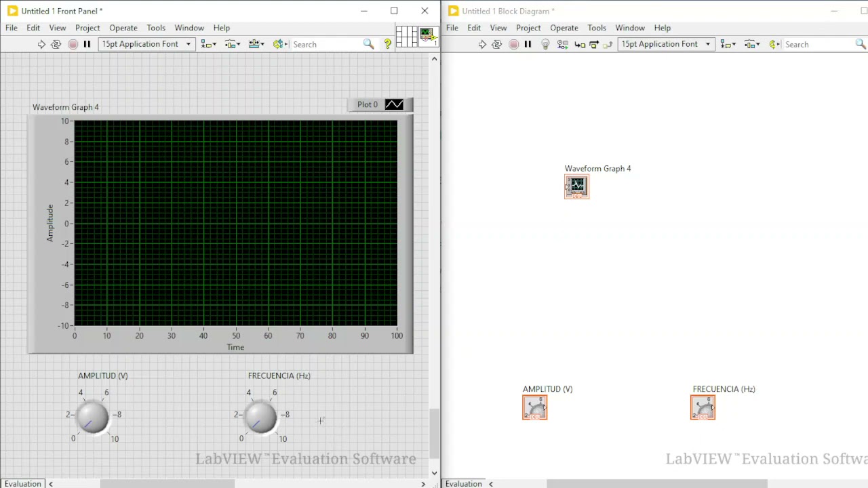Screen dimensions: 868x488
Task: Open Tools menu in Block Diagram window
Action: pos(597,28)
